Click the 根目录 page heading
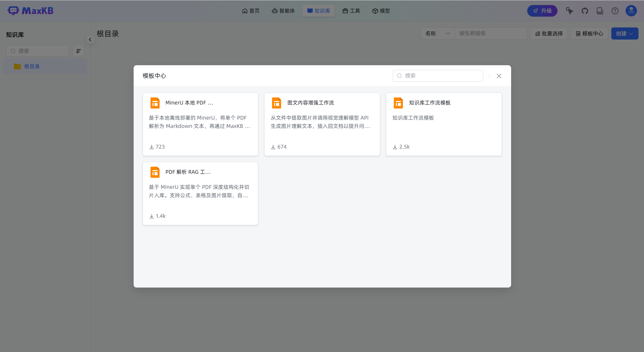Image resolution: width=644 pixels, height=352 pixels. [108, 34]
